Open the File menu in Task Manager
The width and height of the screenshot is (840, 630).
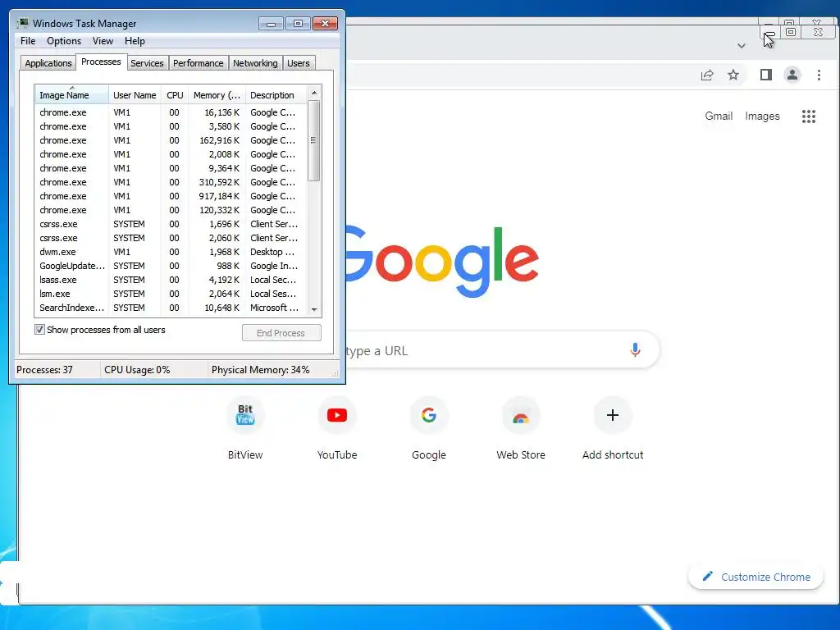(28, 41)
